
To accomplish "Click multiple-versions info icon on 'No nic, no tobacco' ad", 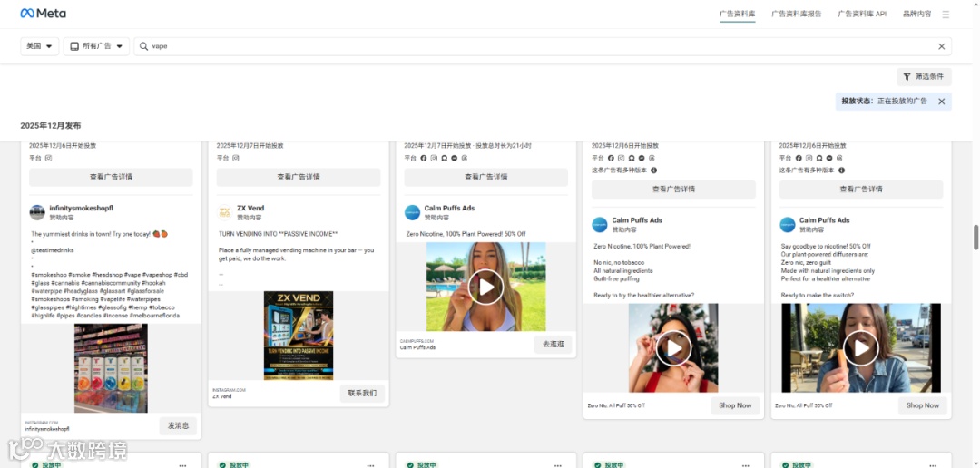I will point(653,170).
